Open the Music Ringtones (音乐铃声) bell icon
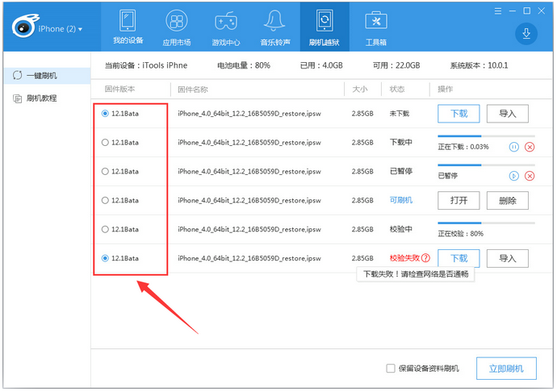 pyautogui.click(x=274, y=20)
